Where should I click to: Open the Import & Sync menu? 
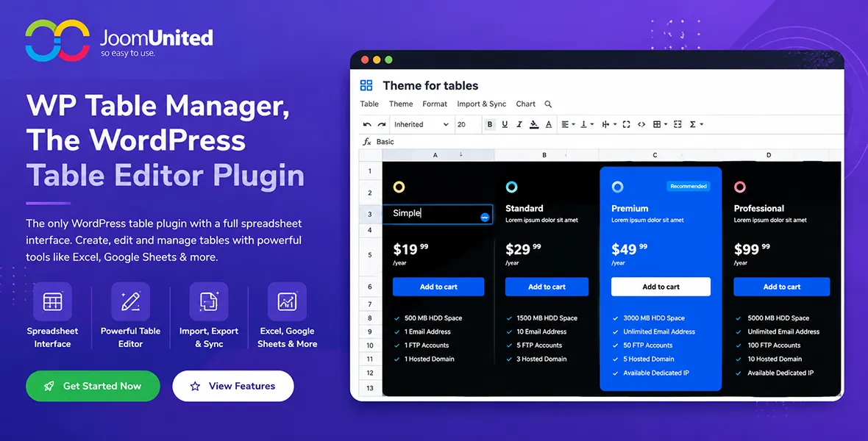(482, 104)
